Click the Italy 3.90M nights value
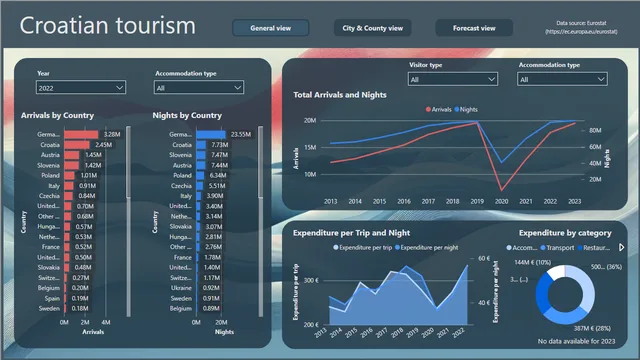 click(215, 196)
